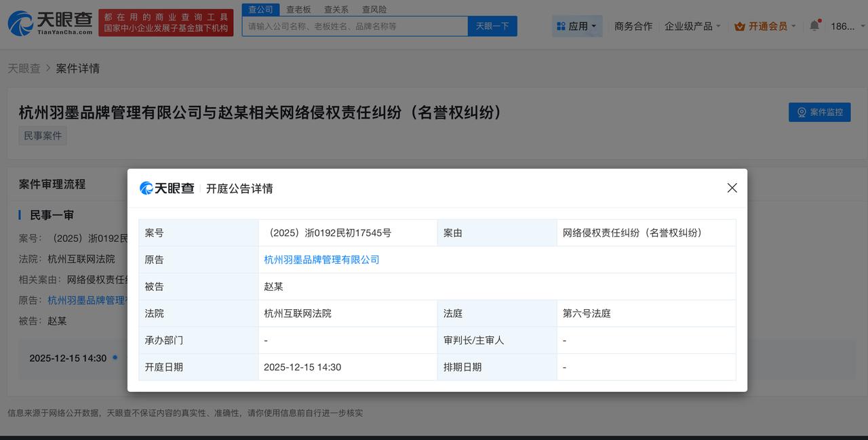This screenshot has height=440, width=868.
Task: Expand the phone number account dropdown
Action: point(846,26)
